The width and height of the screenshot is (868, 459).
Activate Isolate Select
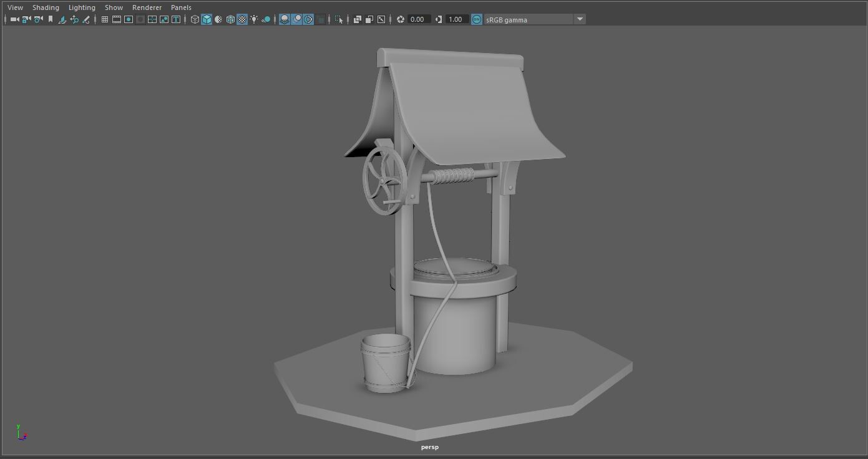click(x=338, y=19)
